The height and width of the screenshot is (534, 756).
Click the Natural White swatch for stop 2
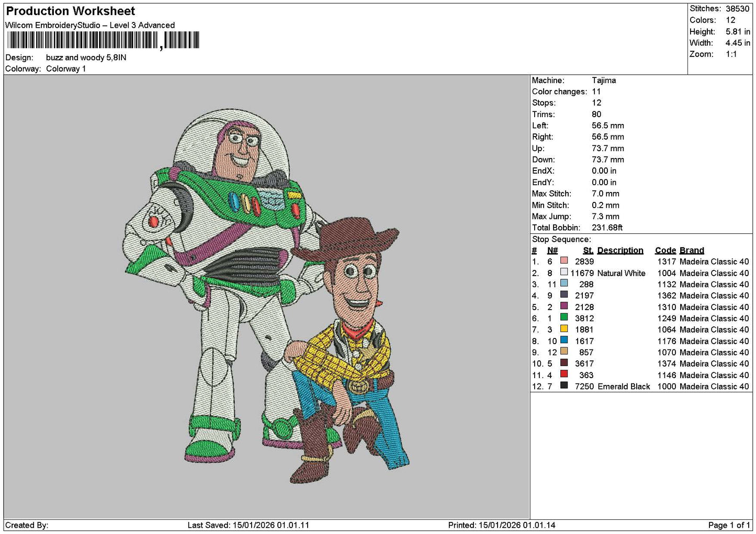tap(564, 272)
